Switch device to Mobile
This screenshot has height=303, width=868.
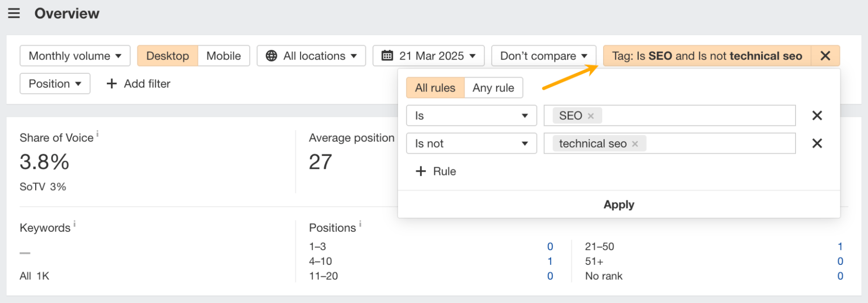pyautogui.click(x=223, y=56)
